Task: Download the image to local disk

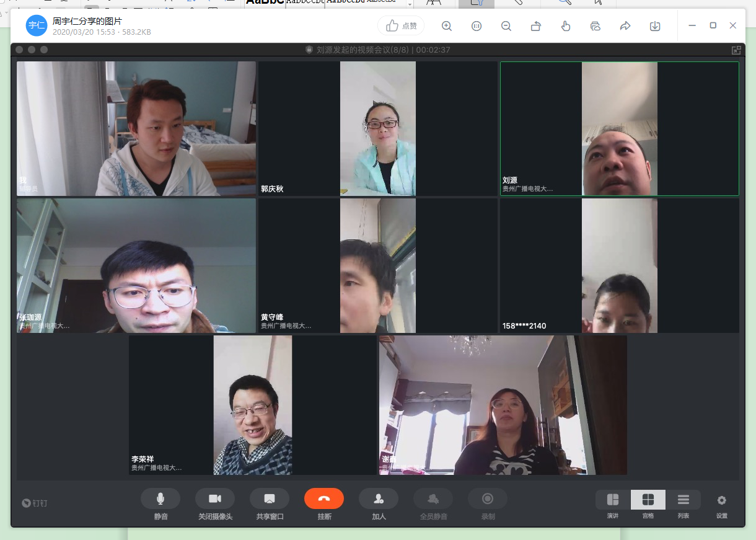Action: 655,26
